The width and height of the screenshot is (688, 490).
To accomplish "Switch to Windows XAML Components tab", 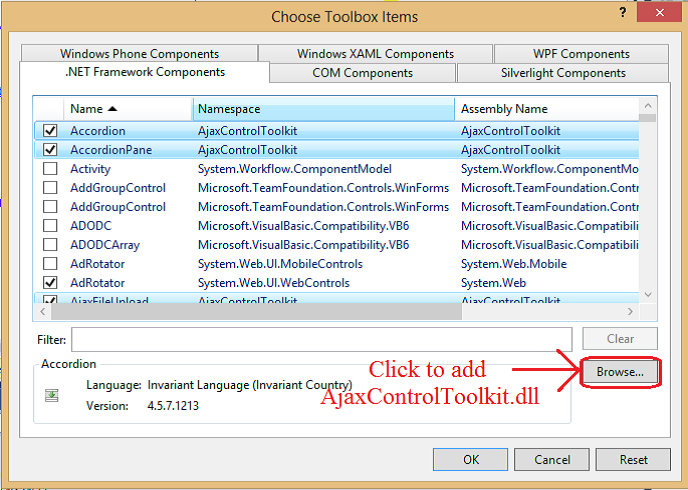I will click(x=375, y=54).
